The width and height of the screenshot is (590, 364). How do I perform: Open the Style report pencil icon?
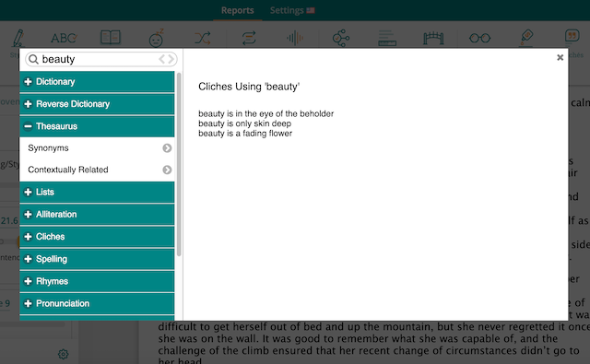point(18,38)
